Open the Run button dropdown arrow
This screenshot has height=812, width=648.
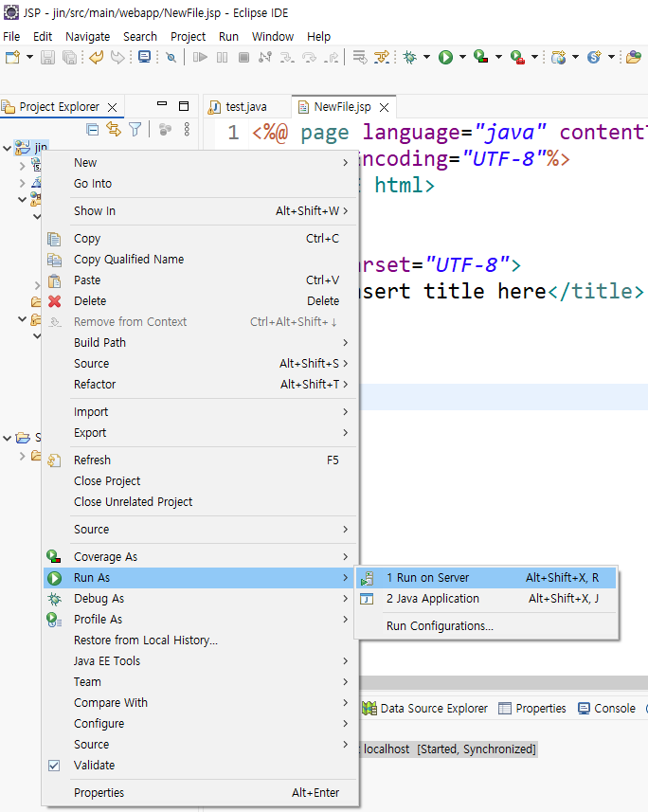462,57
